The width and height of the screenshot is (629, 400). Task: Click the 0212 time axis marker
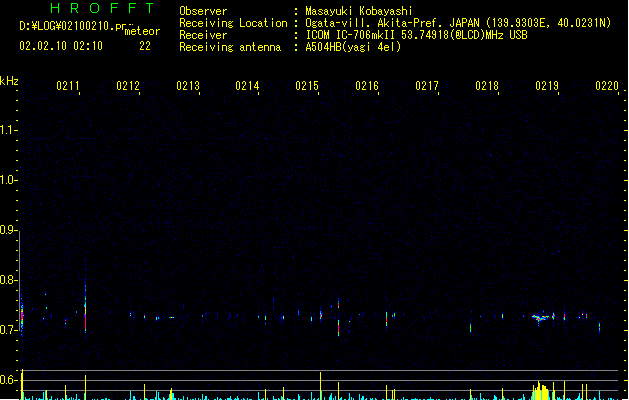[128, 86]
